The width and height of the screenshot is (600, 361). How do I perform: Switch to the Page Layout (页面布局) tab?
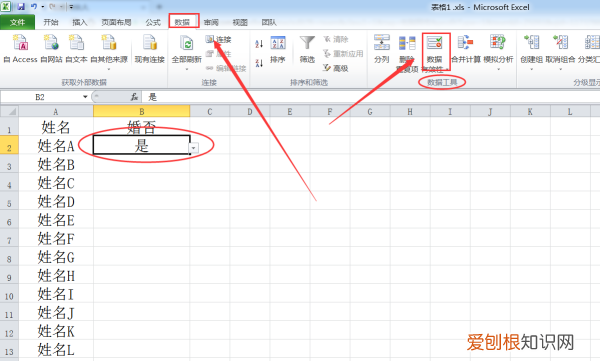click(116, 22)
